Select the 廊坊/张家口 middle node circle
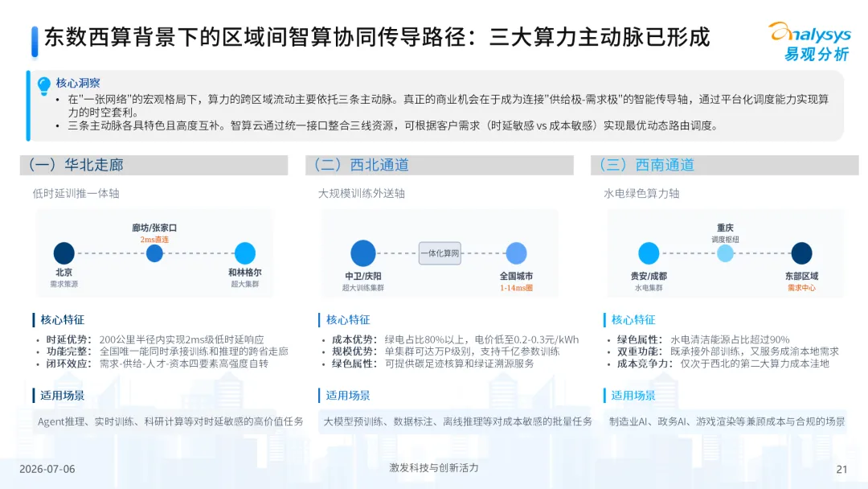 [x=154, y=253]
